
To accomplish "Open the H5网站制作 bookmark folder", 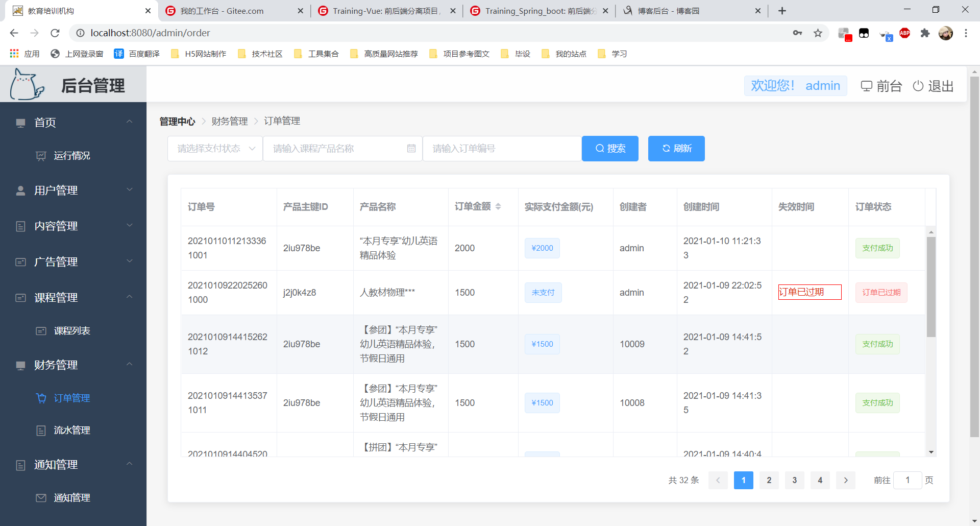I will click(199, 54).
